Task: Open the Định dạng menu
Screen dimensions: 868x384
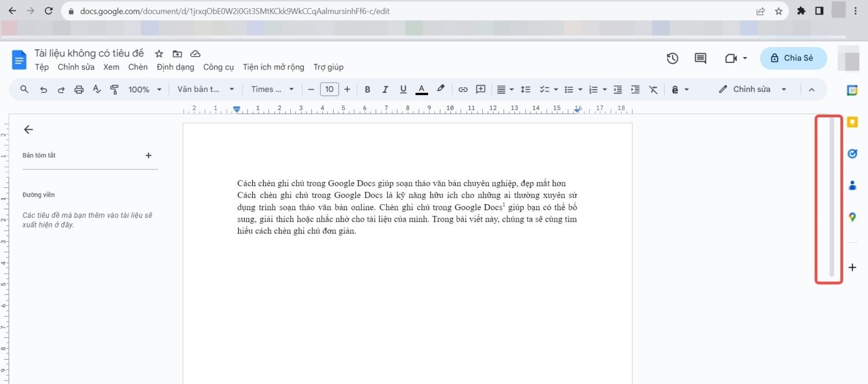Action: [175, 67]
